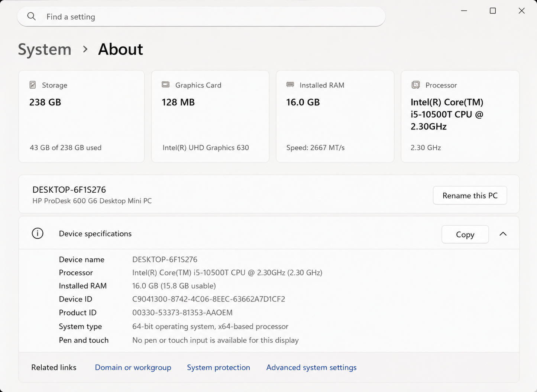Select the 128 MB graphics card value

click(178, 102)
